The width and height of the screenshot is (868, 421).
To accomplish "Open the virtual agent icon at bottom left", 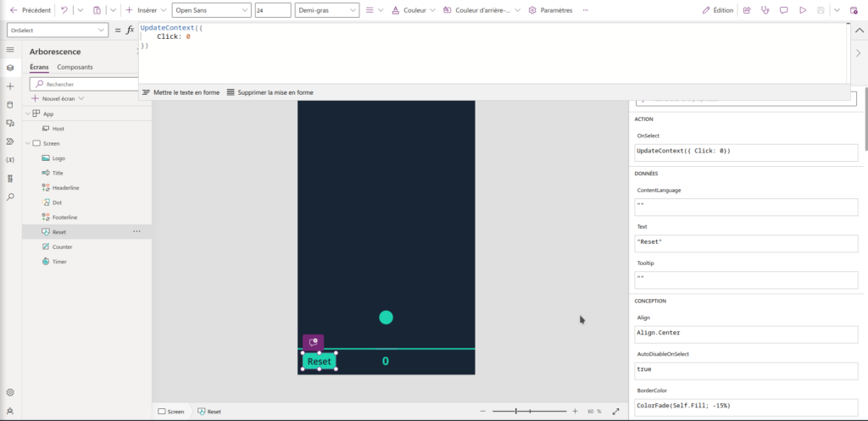I will click(x=10, y=411).
